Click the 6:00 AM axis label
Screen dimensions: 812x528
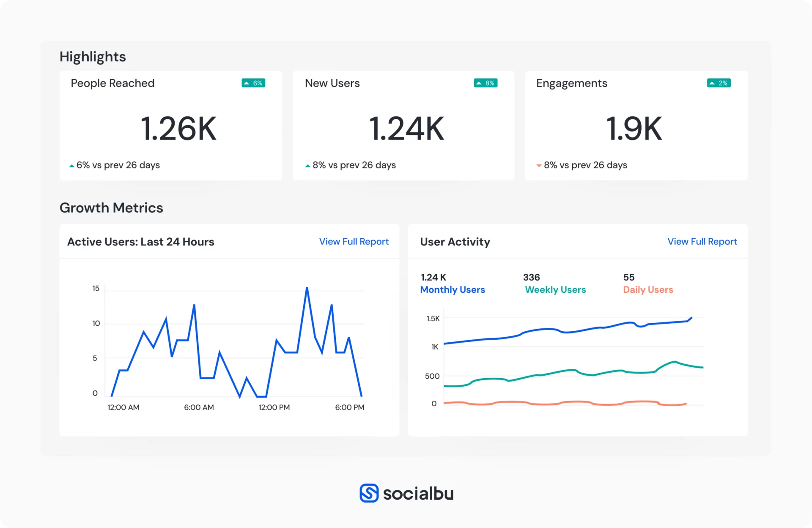[199, 407]
